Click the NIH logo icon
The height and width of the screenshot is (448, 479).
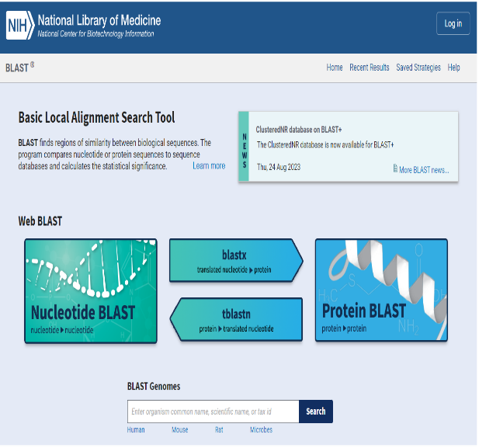[x=20, y=26]
